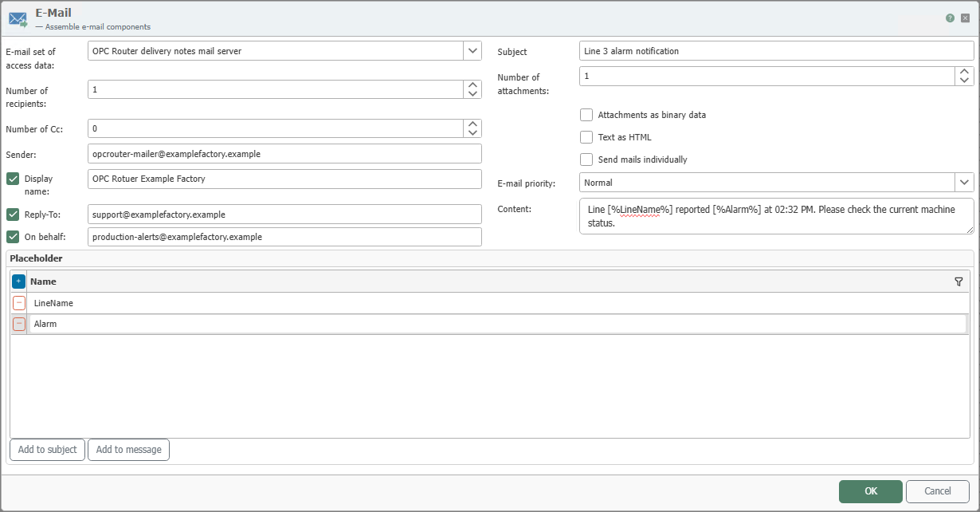Click Add to subject button
Viewport: 980px width, 512px height.
point(47,450)
